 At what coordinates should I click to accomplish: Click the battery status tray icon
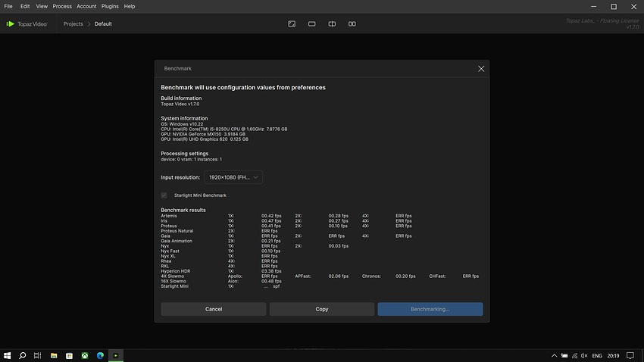564,355
